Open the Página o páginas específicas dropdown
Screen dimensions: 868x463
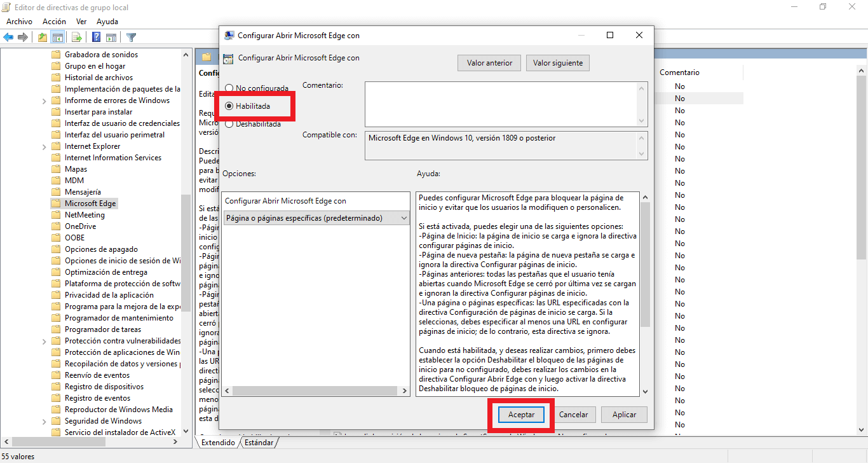[317, 218]
